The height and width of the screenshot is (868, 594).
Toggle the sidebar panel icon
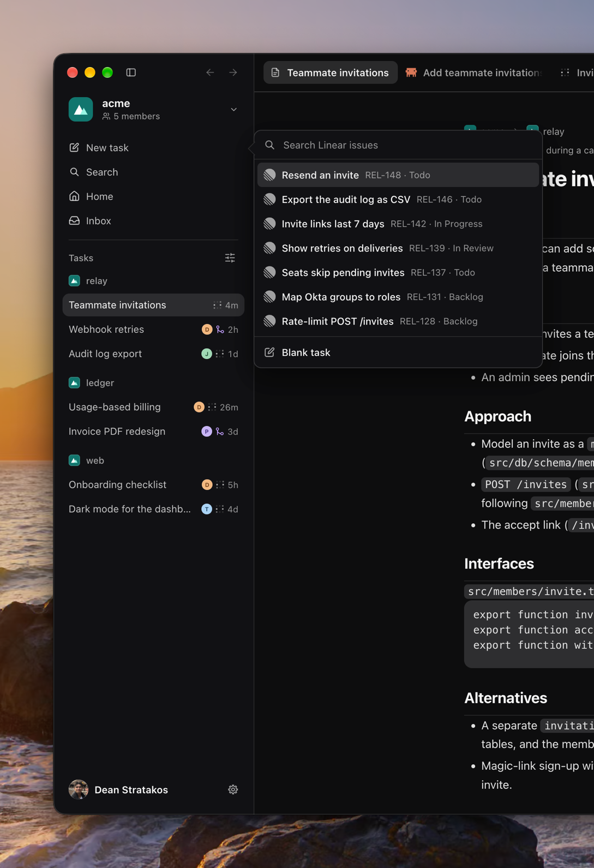[131, 73]
